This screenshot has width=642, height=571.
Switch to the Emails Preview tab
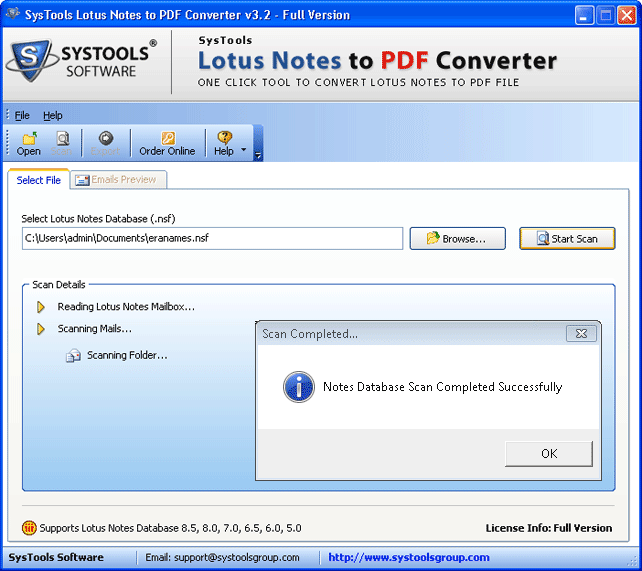point(118,180)
